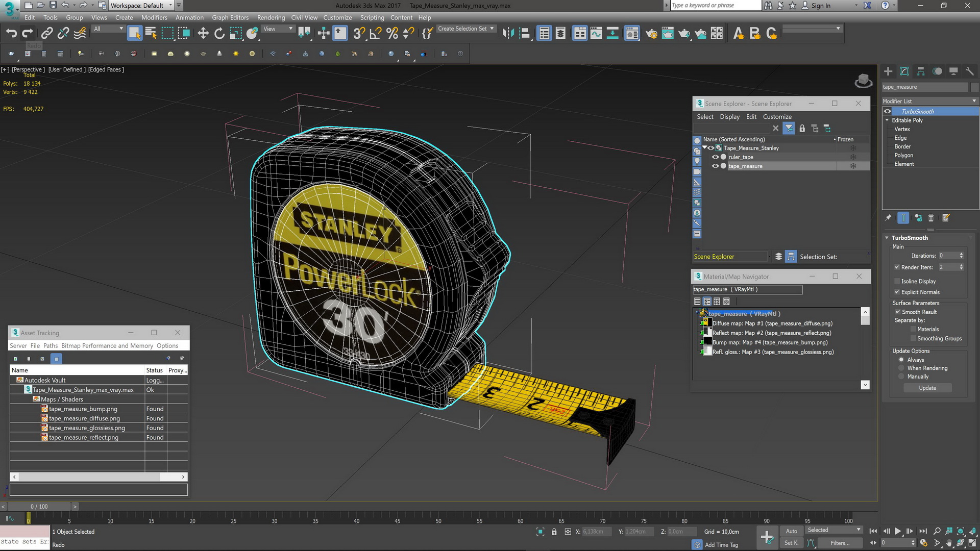Activate the Select Object tool
The image size is (980, 551).
[x=134, y=34]
